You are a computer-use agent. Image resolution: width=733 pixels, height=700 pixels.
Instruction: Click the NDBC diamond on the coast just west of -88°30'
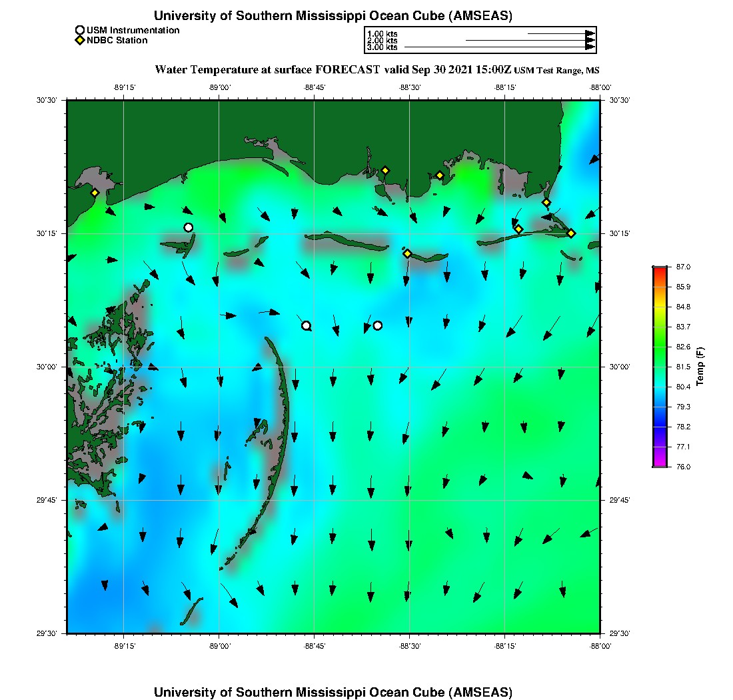tap(385, 171)
